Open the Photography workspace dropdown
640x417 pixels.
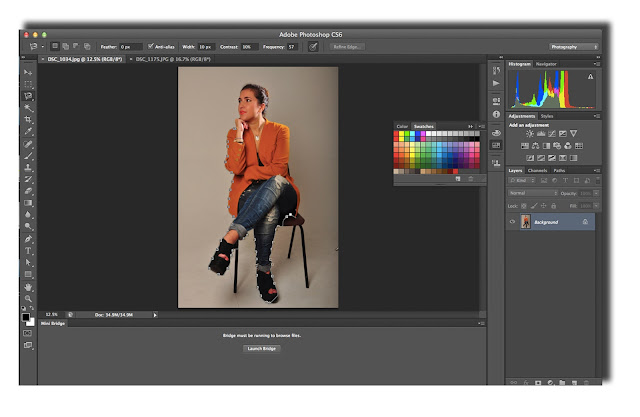pyautogui.click(x=573, y=47)
